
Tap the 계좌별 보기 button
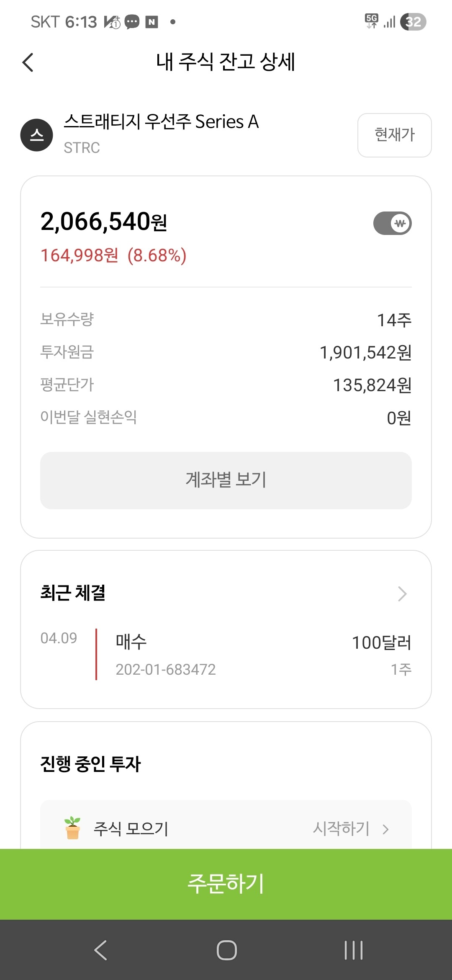tap(226, 480)
